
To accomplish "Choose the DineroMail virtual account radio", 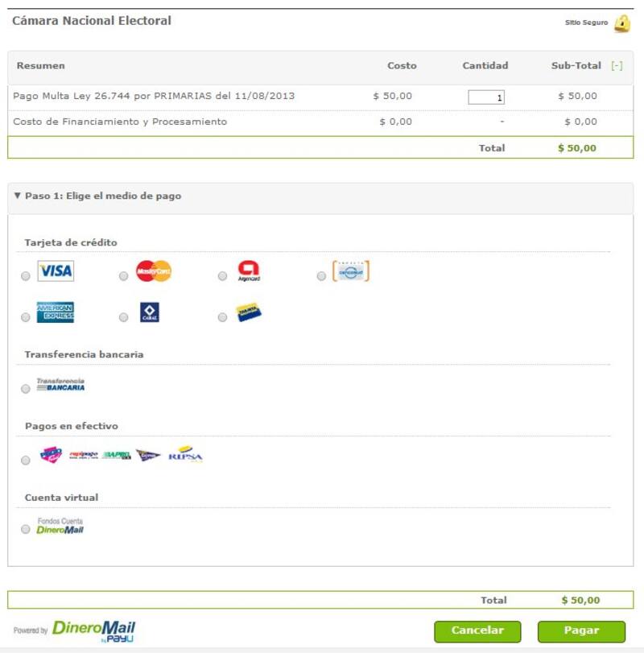I will [x=26, y=530].
